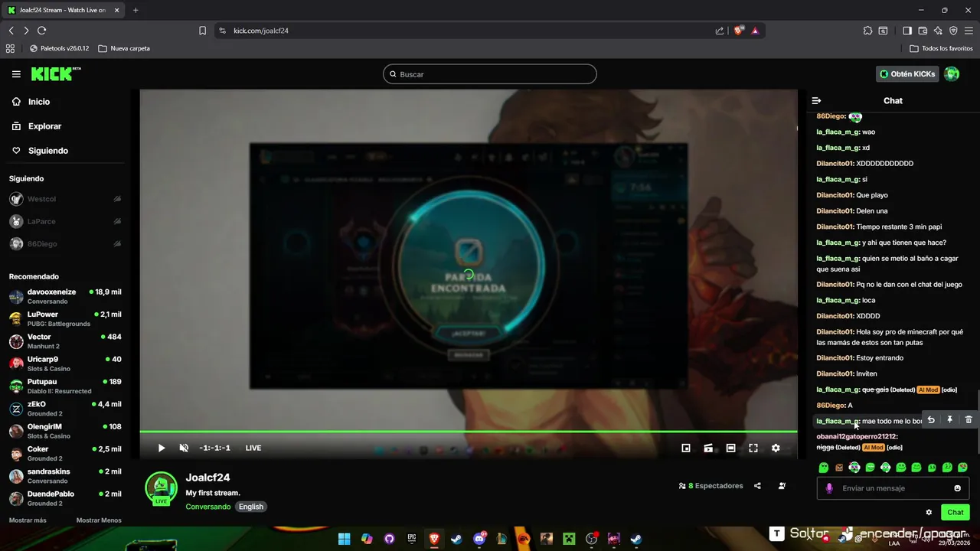Open Windows Start menu on taskbar
This screenshot has width=980, height=551.
[x=344, y=539]
